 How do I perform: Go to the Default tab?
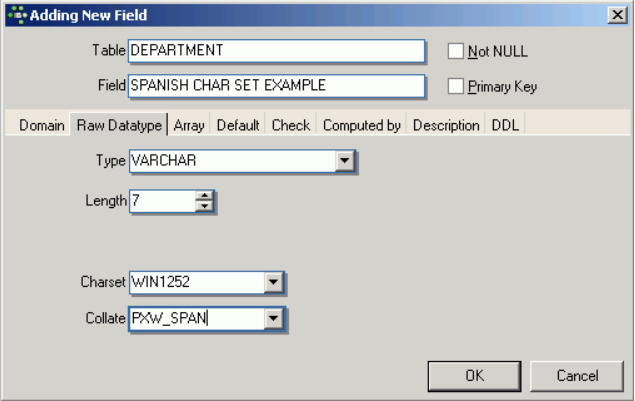coord(238,125)
